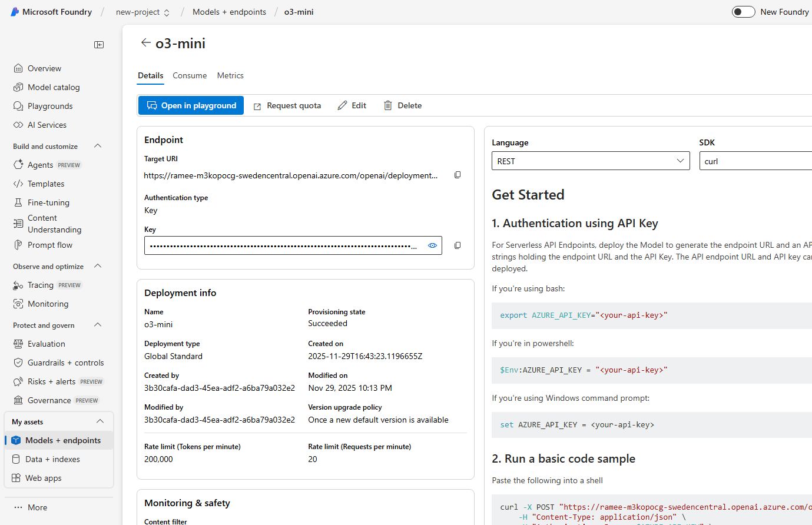Collapse the left navigation panel
This screenshot has width=812, height=525.
[x=99, y=44]
